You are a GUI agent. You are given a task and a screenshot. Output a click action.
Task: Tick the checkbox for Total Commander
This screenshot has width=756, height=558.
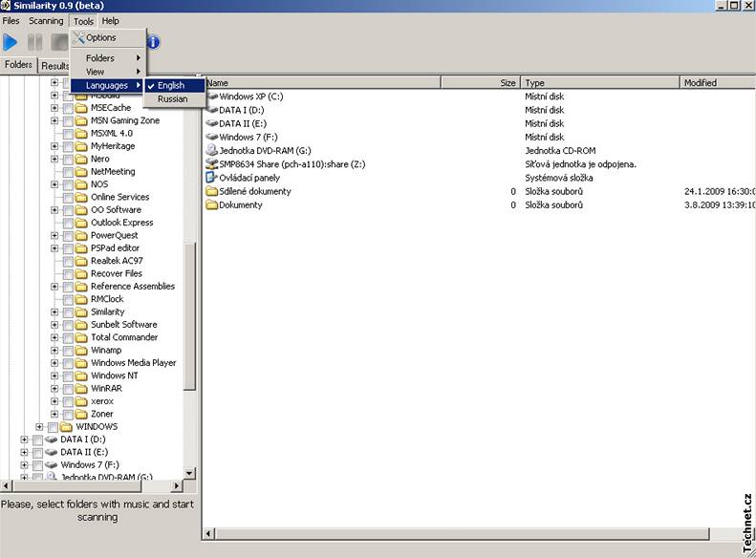[x=68, y=337]
